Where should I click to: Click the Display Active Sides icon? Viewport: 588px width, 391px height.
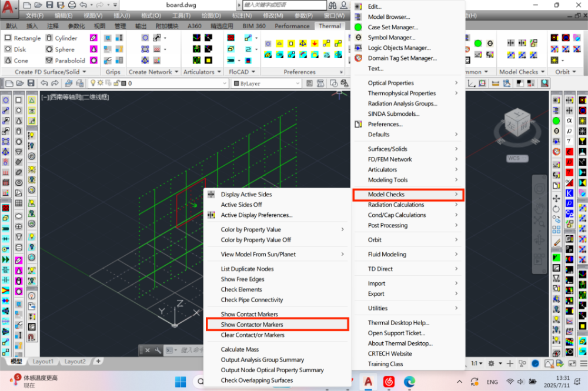pyautogui.click(x=211, y=194)
